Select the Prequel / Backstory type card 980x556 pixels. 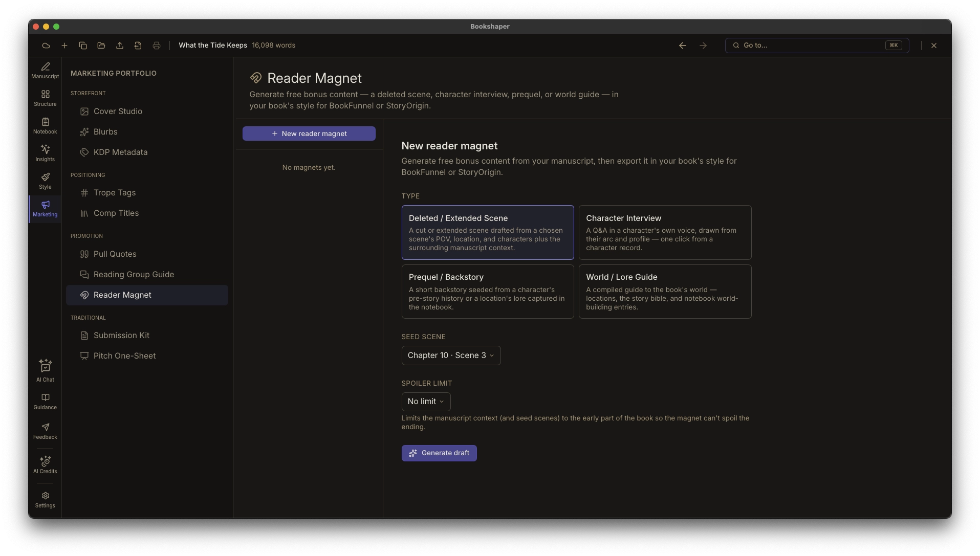point(488,292)
